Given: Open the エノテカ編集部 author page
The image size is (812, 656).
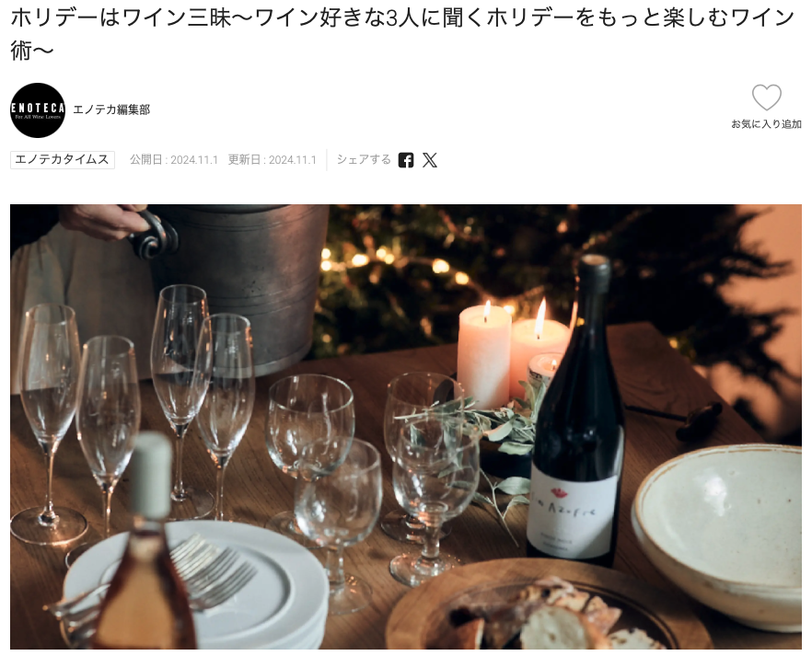Looking at the screenshot, I should pos(112,109).
